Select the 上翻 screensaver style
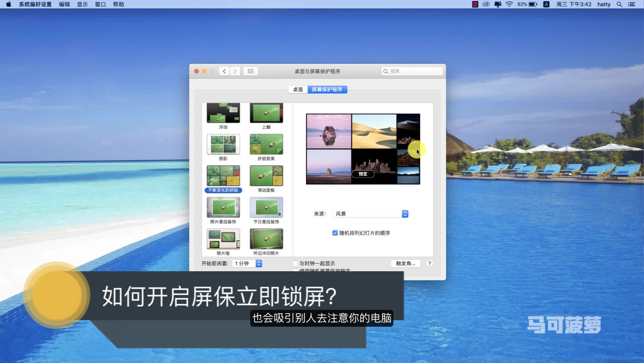The image size is (644, 363). click(266, 113)
